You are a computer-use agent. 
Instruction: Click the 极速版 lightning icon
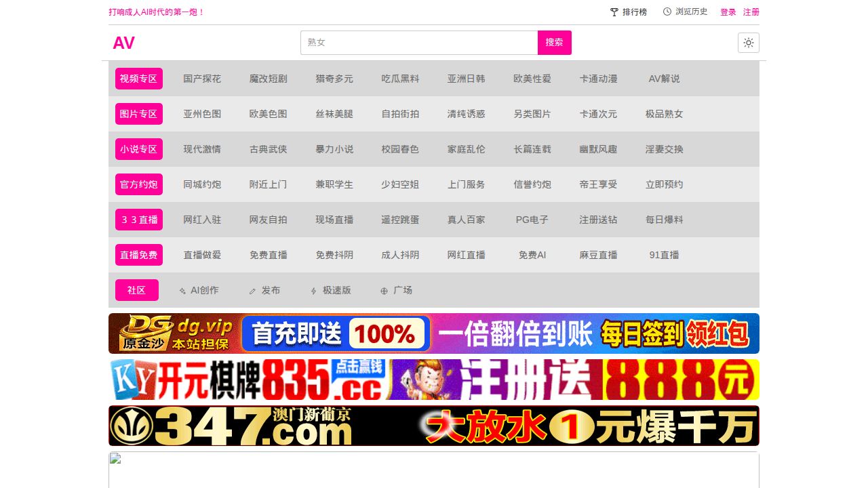tap(313, 291)
